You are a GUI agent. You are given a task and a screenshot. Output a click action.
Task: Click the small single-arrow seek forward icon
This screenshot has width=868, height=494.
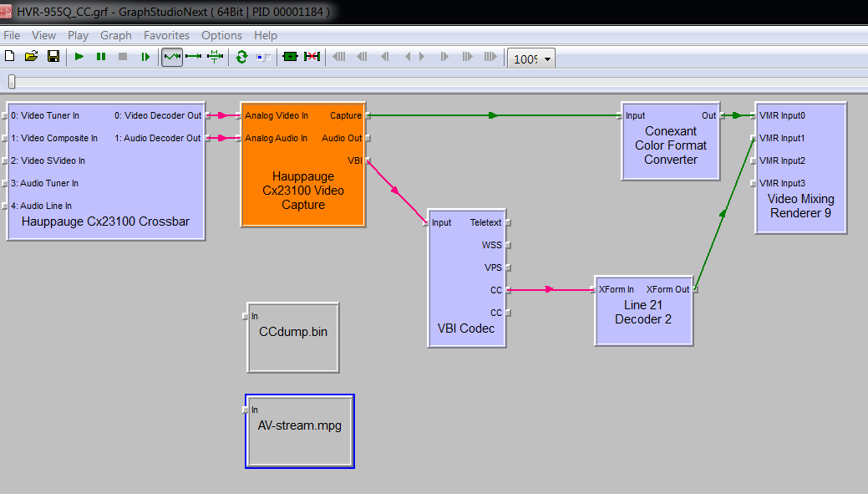(x=422, y=57)
